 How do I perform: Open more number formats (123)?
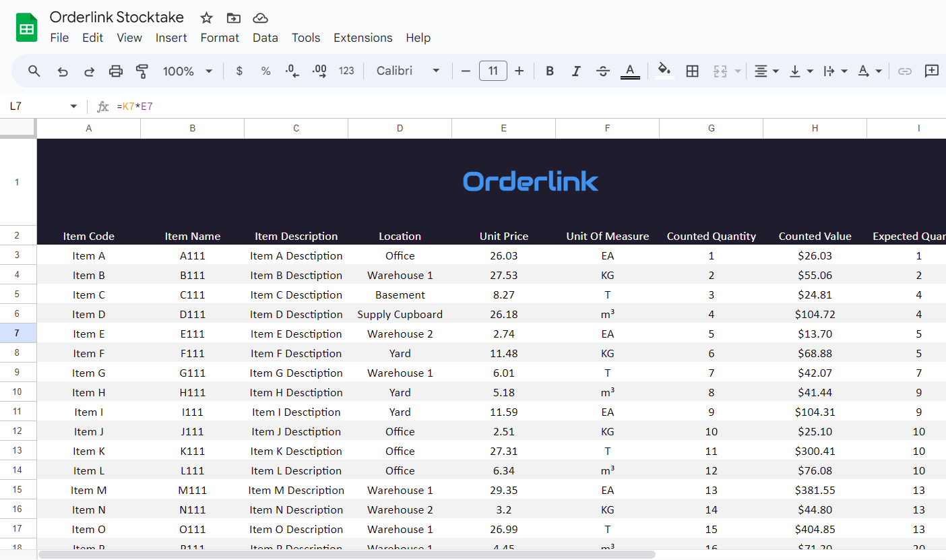(x=346, y=71)
